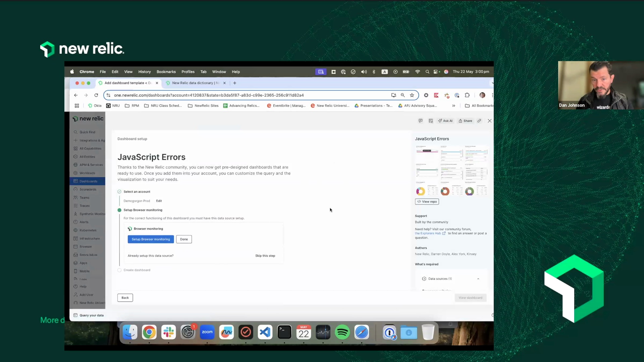
Task: Open the feedback chat bubble icon
Action: coord(420,121)
